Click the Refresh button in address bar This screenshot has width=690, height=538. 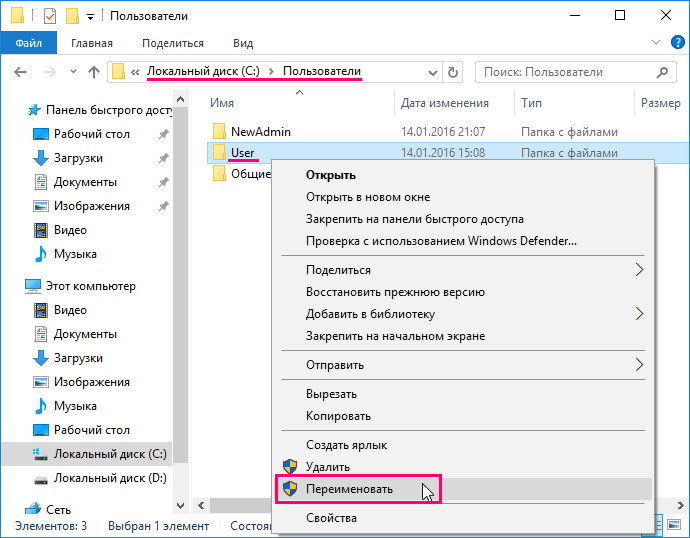tap(453, 72)
